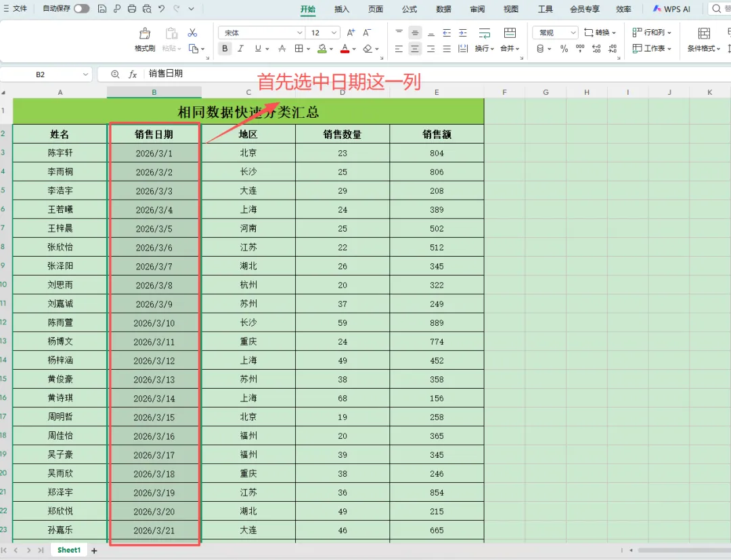
Task: Increase decimal places
Action: (596, 49)
